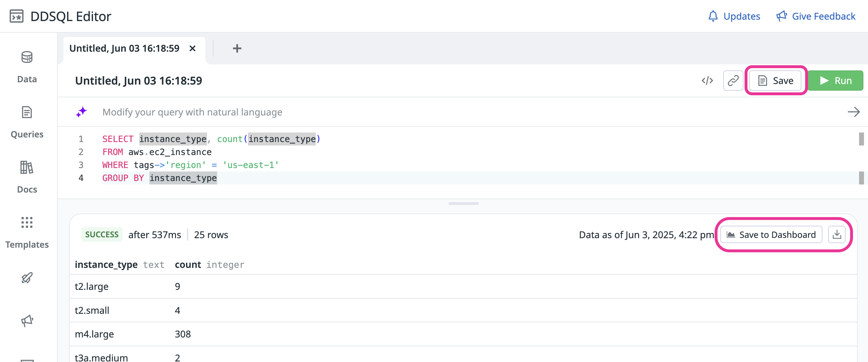Click the AI sparkle icon
Screen dimensions: 868x362
82,112
